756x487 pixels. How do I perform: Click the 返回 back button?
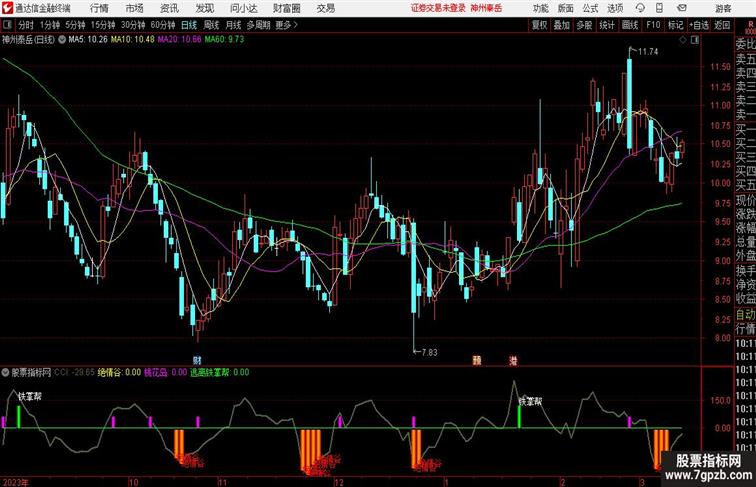coord(722,25)
